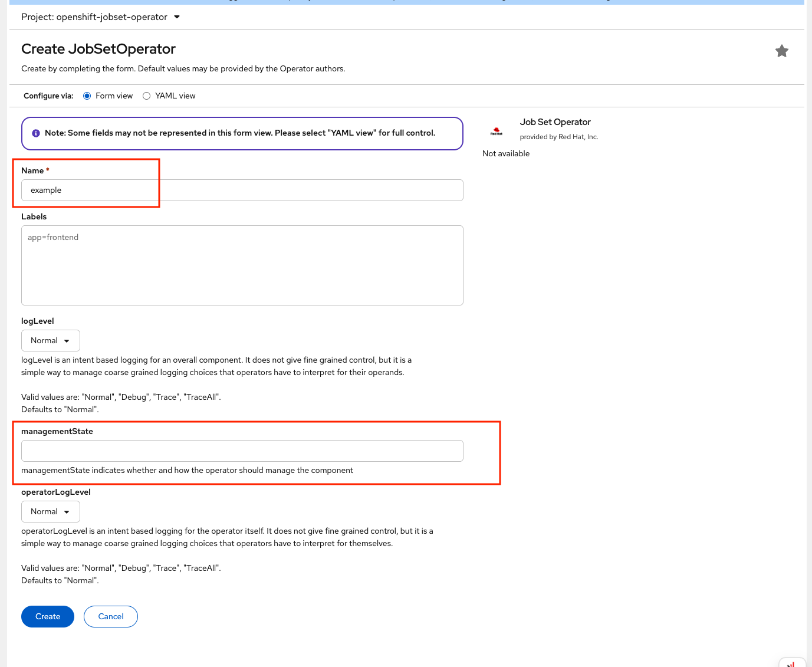Focus the Name input field

[242, 190]
